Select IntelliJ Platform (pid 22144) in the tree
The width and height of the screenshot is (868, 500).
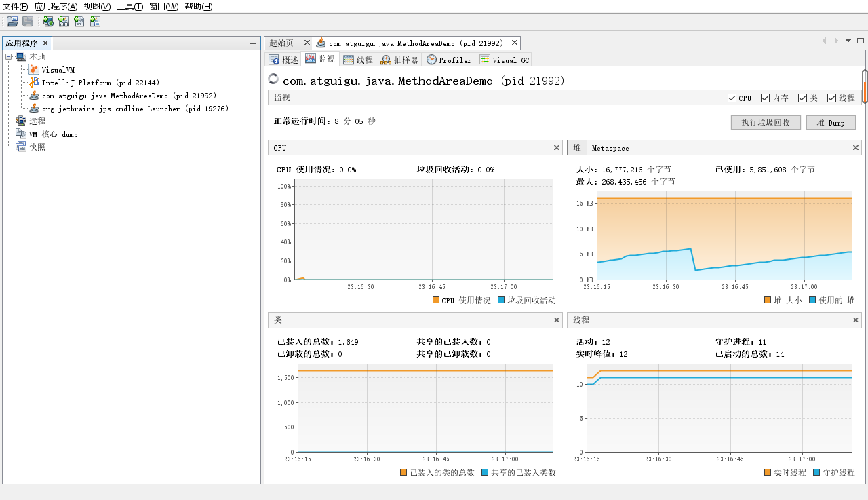point(101,83)
